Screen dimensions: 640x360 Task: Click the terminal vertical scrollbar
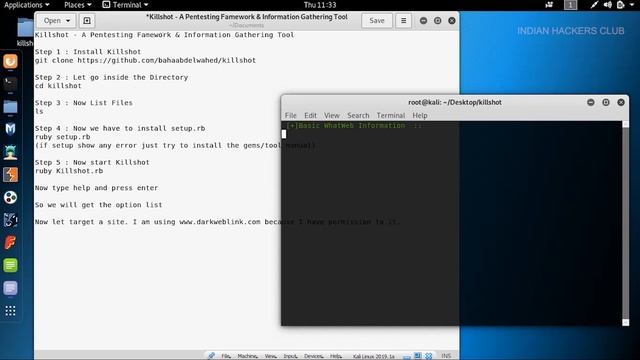[x=625, y=223]
